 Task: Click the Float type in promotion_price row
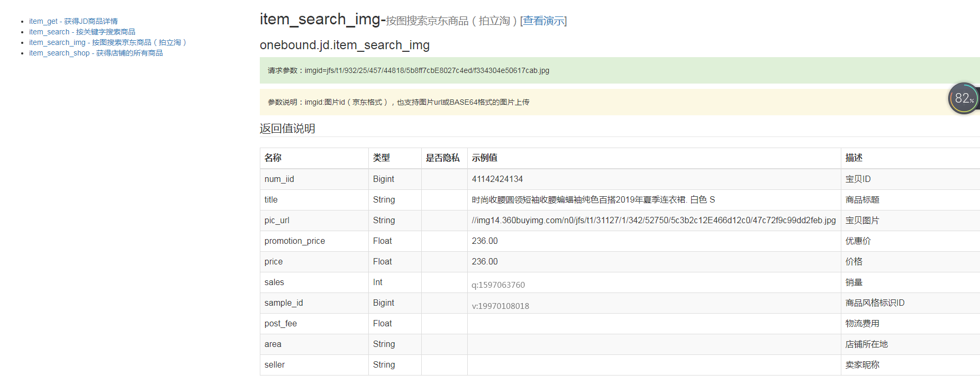(x=383, y=241)
